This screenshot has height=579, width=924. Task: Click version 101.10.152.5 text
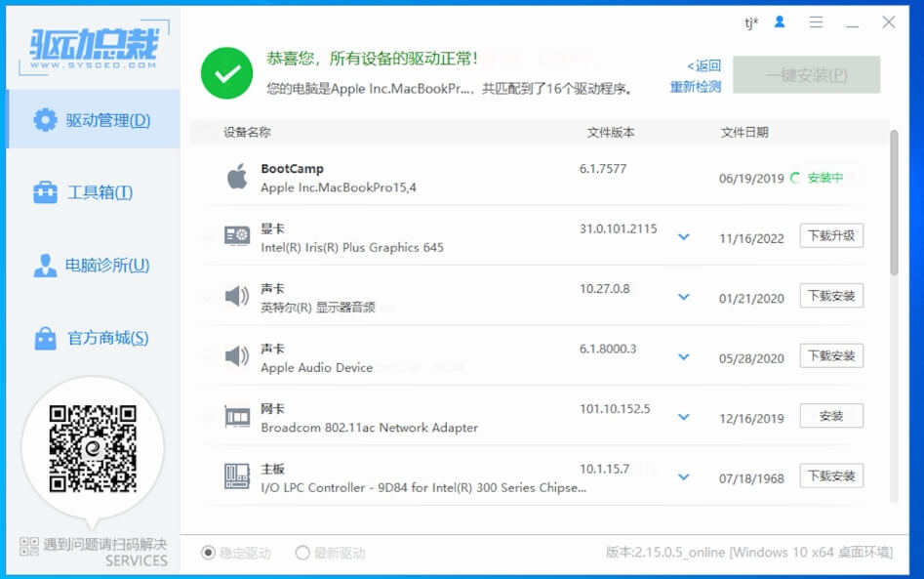(x=615, y=409)
